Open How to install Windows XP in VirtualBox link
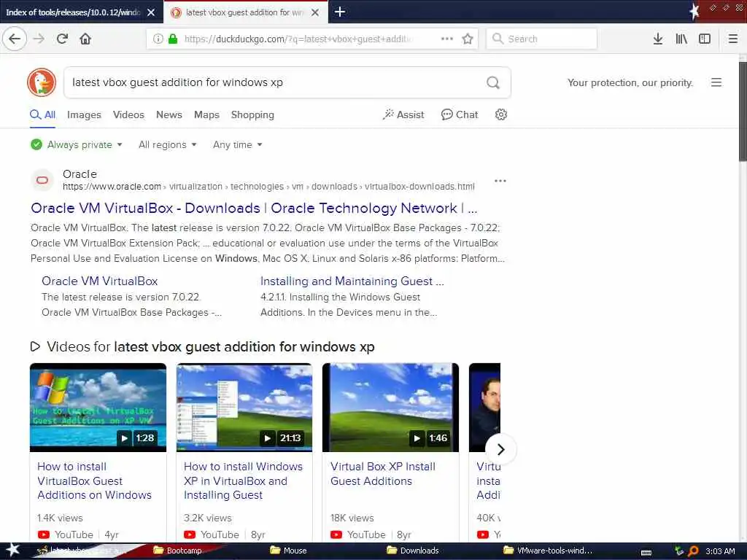Screen dimensions: 747x560 (x=243, y=481)
